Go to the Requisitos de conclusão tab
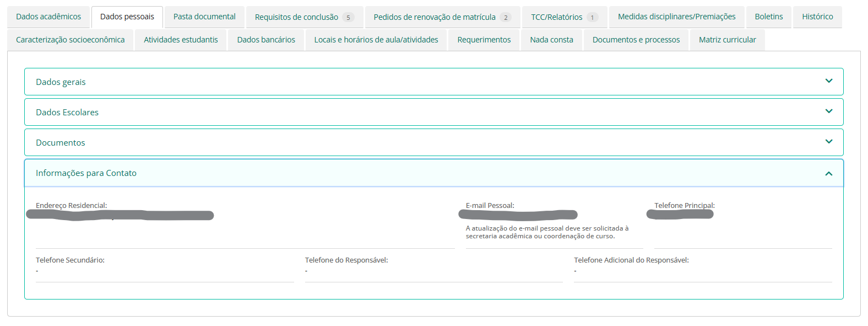The image size is (868, 326). tap(304, 17)
